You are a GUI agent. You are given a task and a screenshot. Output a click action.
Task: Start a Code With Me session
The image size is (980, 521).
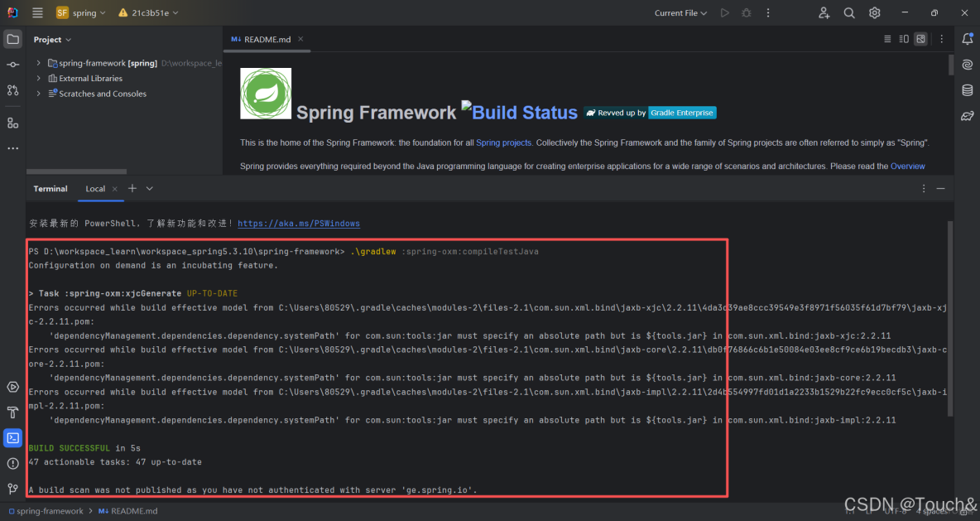coord(823,12)
